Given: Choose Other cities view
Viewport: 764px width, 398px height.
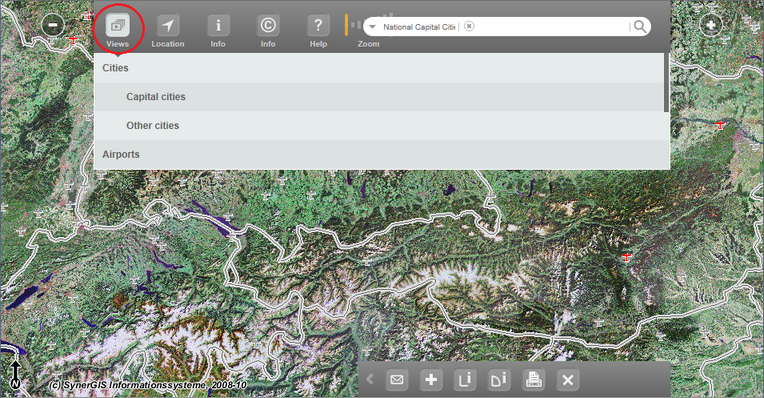Looking at the screenshot, I should tap(379, 125).
